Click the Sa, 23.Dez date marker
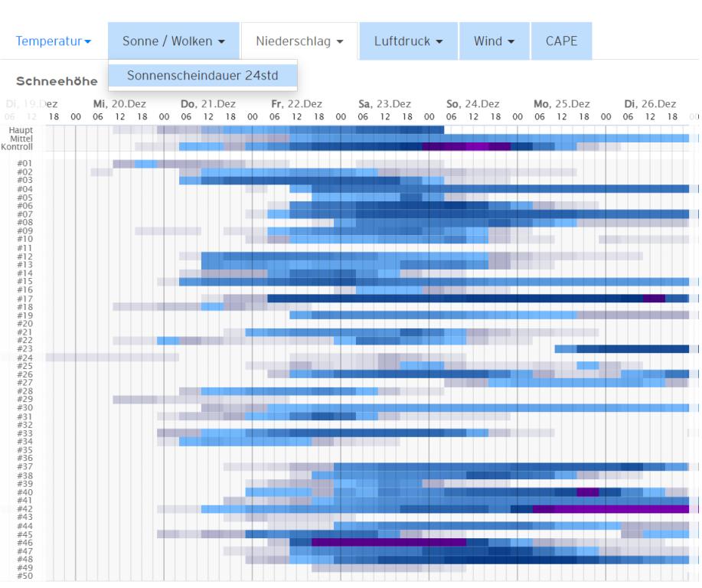This screenshot has height=588, width=702. tap(385, 104)
